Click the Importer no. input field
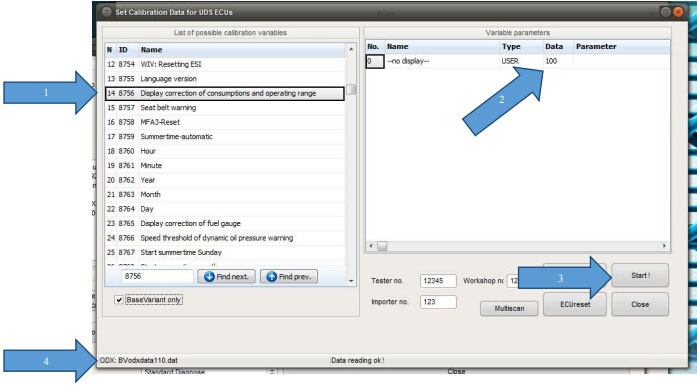697x386 pixels. 438,302
